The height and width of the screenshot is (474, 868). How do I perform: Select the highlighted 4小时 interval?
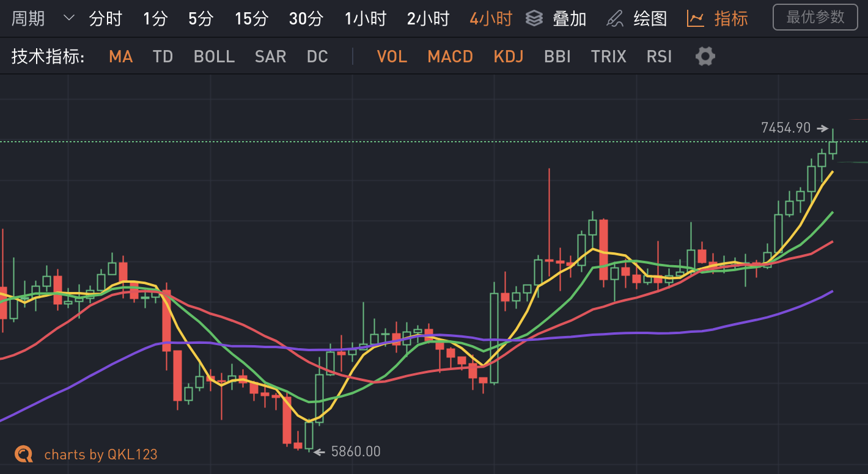click(491, 18)
